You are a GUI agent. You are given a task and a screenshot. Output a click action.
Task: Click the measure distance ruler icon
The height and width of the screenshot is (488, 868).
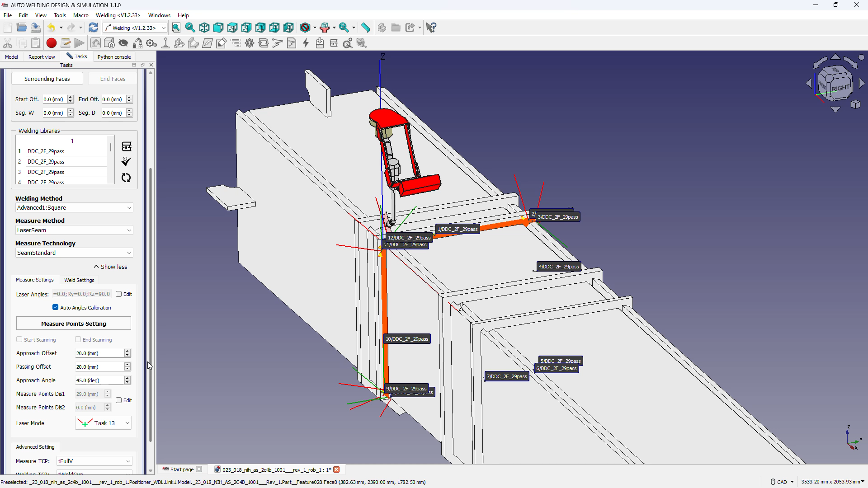(366, 28)
